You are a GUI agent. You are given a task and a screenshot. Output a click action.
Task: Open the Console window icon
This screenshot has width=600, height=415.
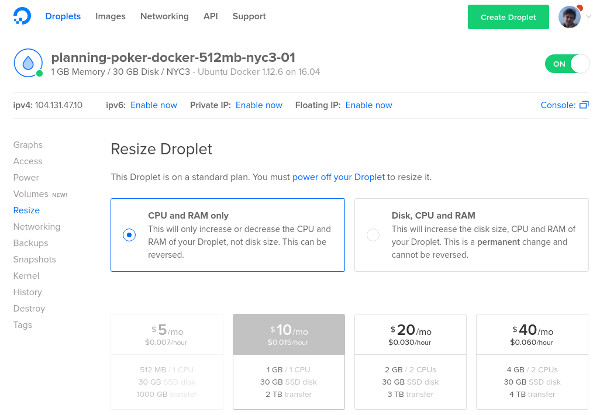click(x=584, y=105)
